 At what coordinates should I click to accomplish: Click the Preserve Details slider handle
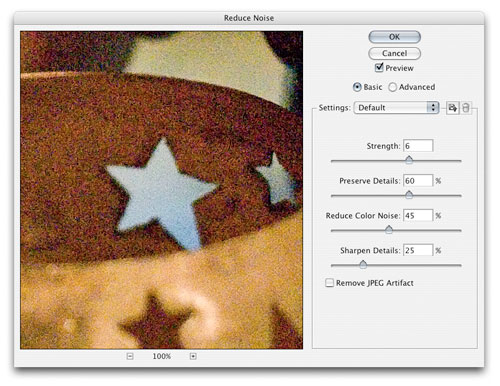tap(409, 195)
